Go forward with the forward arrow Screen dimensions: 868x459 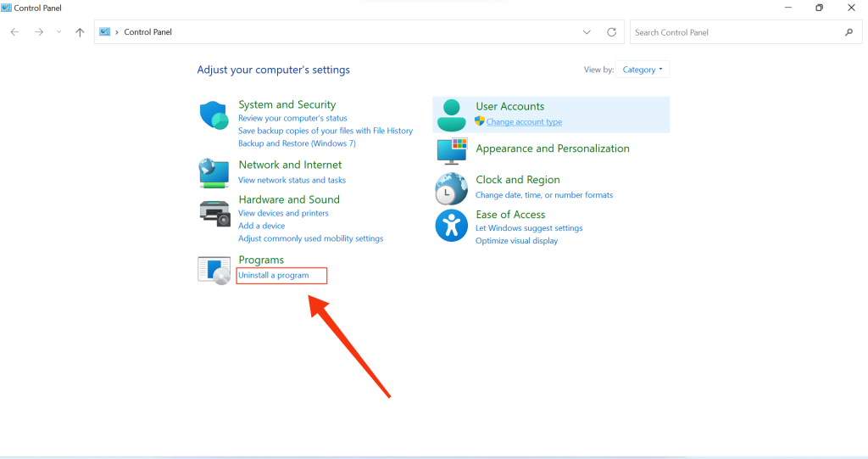click(x=39, y=32)
